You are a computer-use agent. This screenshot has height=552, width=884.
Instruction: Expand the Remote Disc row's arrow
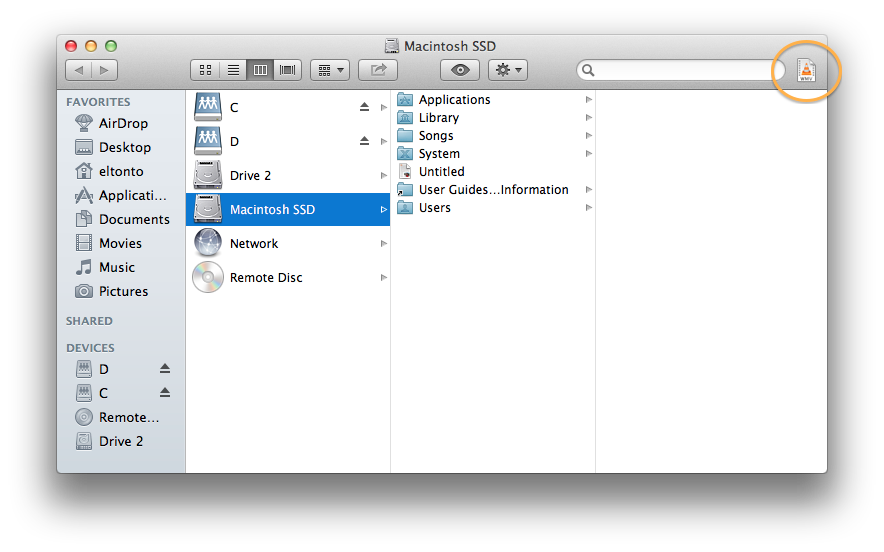click(383, 277)
